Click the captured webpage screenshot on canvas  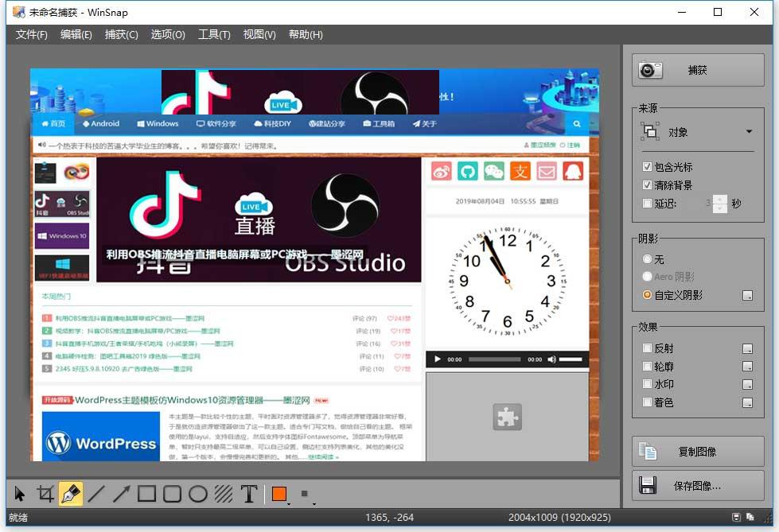pyautogui.click(x=314, y=265)
